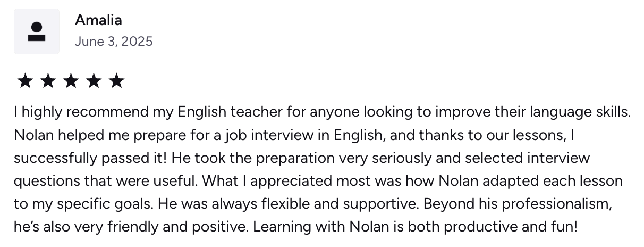The height and width of the screenshot is (247, 644).
Task: Click the first rating star
Action: coord(25,81)
